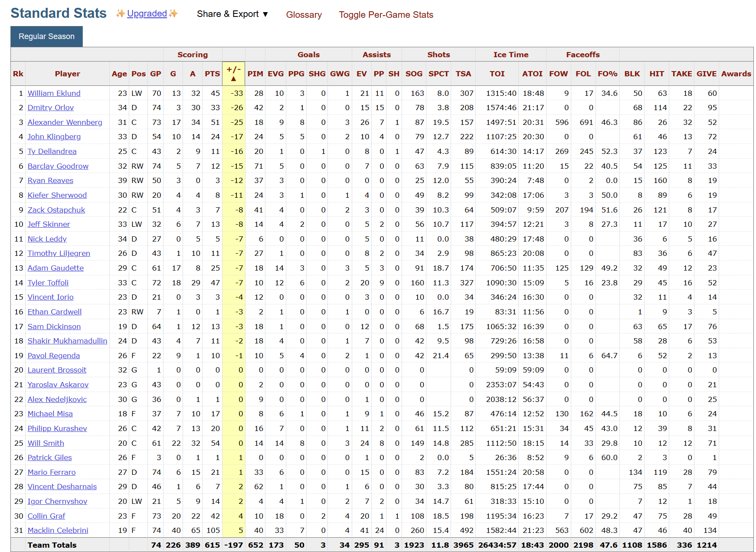756x552 pixels.
Task: Click the Faceoffs group header
Action: 583,55
